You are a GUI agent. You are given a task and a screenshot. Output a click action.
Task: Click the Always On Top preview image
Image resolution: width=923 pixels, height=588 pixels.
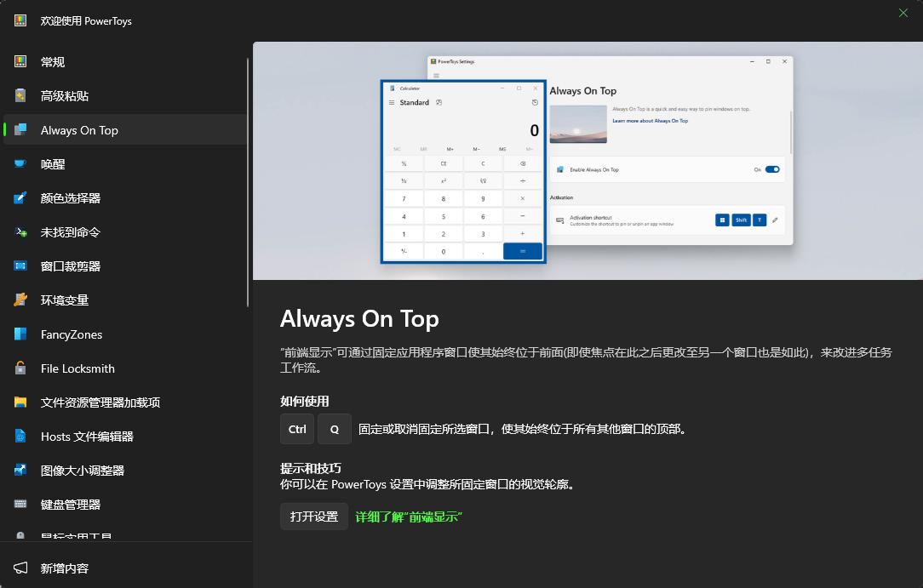[588, 161]
